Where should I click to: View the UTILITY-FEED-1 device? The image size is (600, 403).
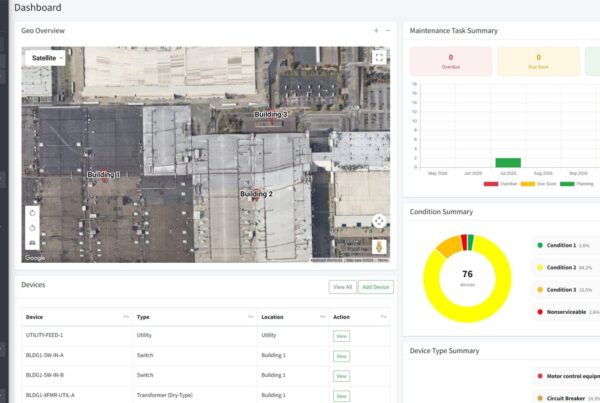tap(341, 336)
